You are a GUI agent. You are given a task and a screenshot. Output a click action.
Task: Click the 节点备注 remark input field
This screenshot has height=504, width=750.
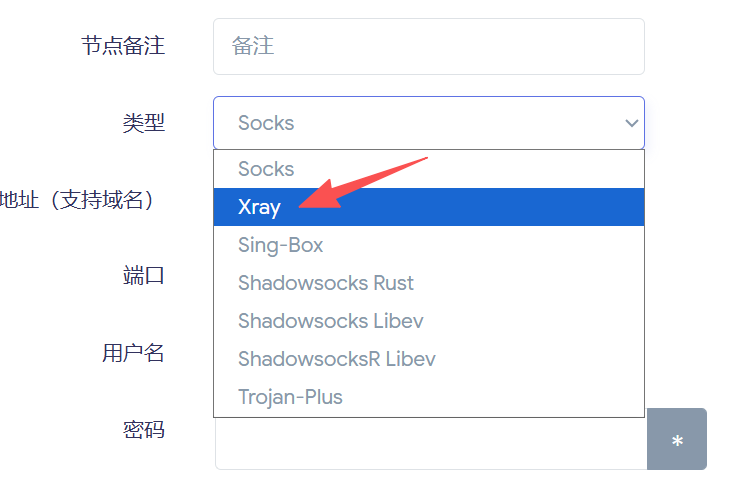coord(428,46)
